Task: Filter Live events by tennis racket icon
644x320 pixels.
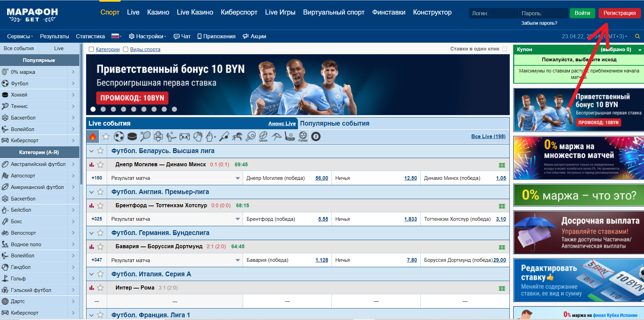Action: pos(145,136)
